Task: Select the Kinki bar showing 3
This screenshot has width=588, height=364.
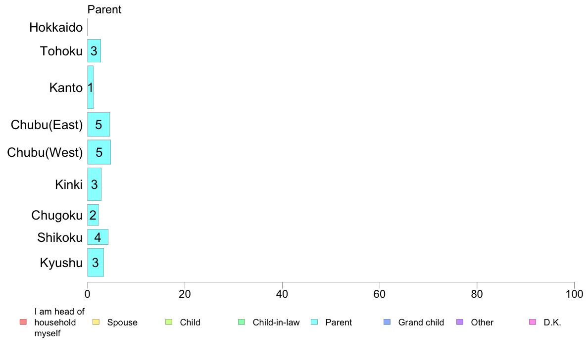Action: (x=94, y=184)
